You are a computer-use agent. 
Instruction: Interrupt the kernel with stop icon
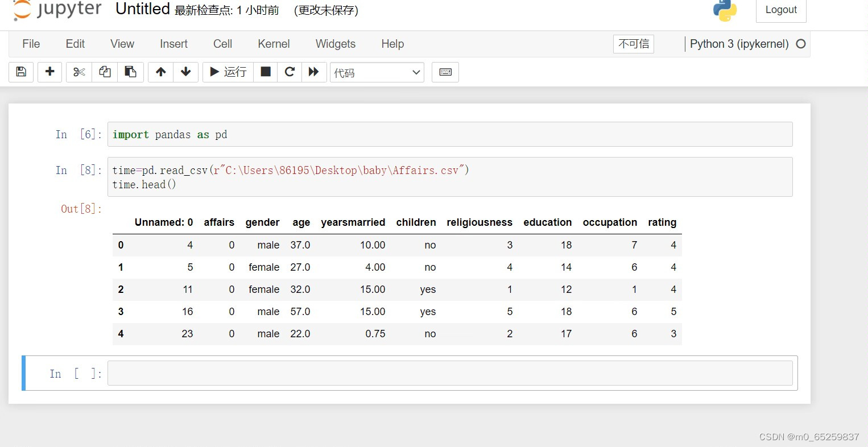[264, 72]
